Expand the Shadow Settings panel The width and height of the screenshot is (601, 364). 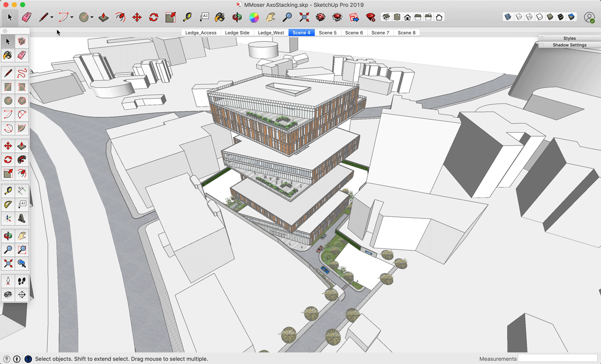(x=569, y=45)
